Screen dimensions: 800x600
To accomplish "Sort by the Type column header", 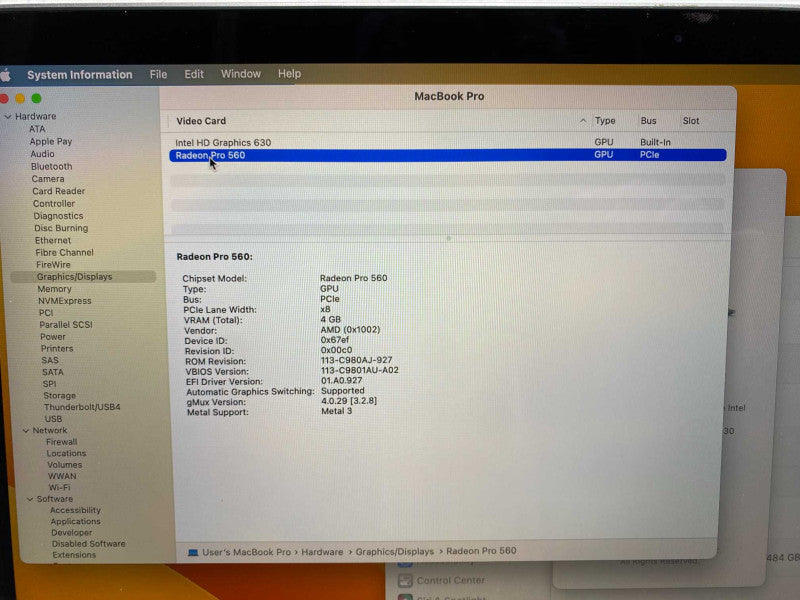I will tap(605, 121).
